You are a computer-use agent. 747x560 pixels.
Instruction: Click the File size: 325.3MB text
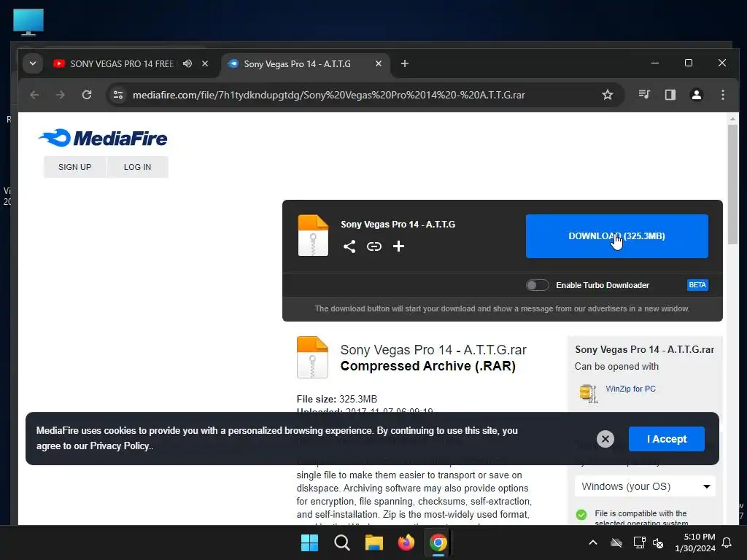pos(337,399)
